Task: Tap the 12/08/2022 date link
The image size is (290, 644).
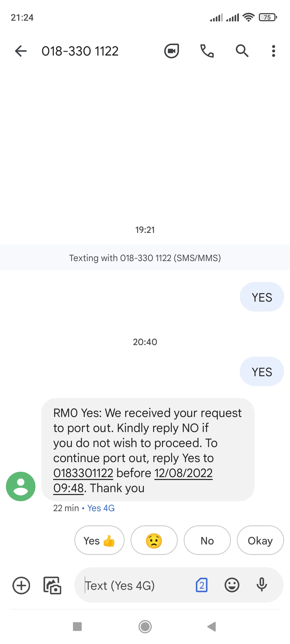Action: [x=184, y=473]
